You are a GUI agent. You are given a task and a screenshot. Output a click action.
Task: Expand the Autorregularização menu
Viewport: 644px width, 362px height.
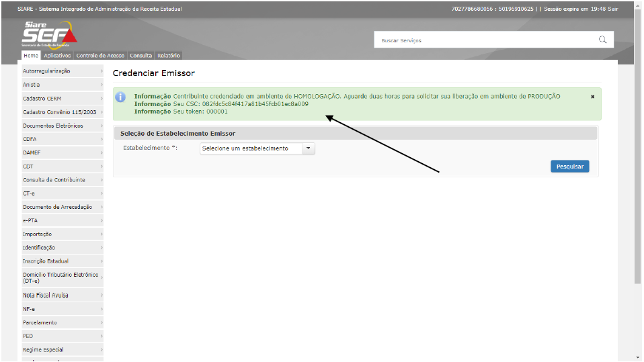tap(62, 71)
